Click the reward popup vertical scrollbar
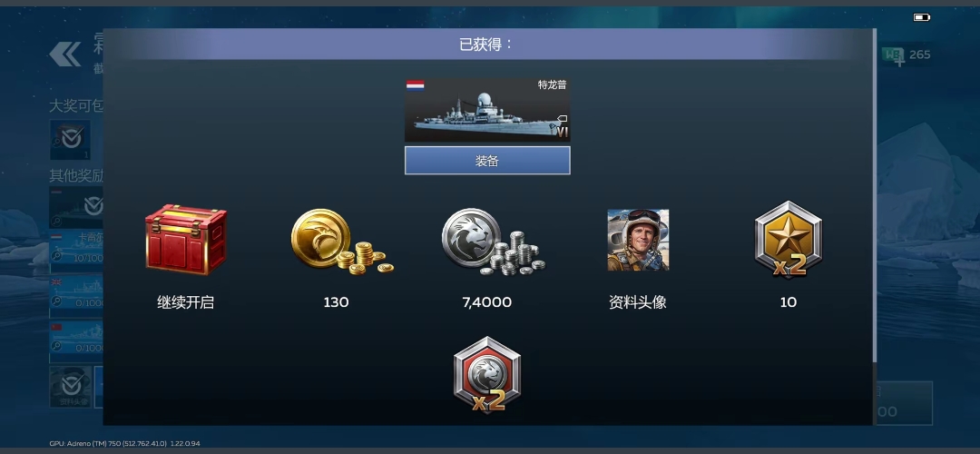 tap(874, 195)
